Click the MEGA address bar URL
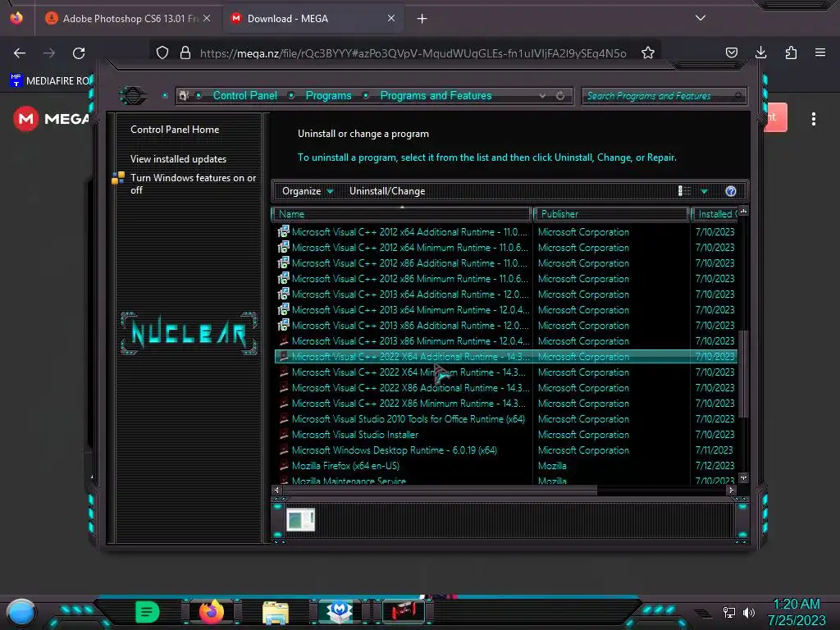 [413, 53]
